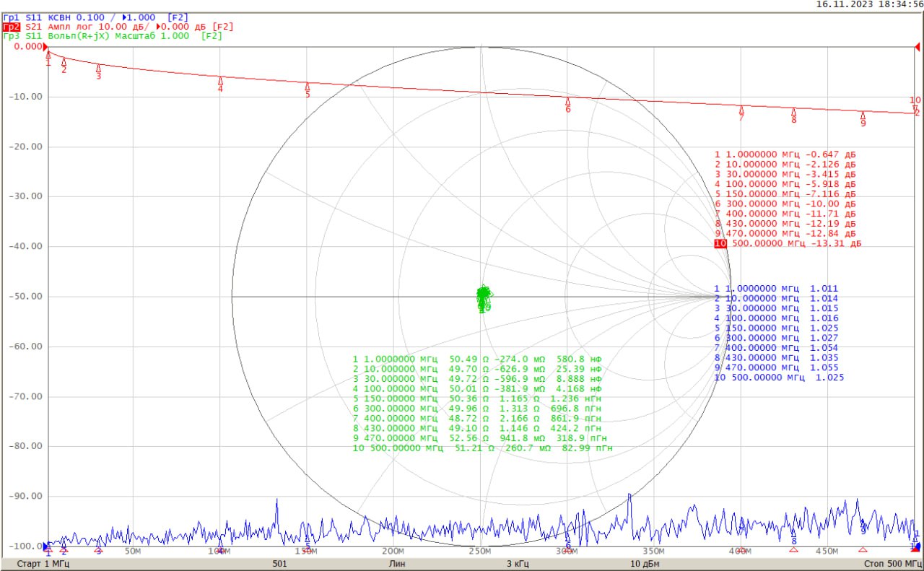Click green row 400.00000 МГц 48.72 Ω
Image resolution: width=924 pixels, height=571 pixels.
(x=477, y=419)
